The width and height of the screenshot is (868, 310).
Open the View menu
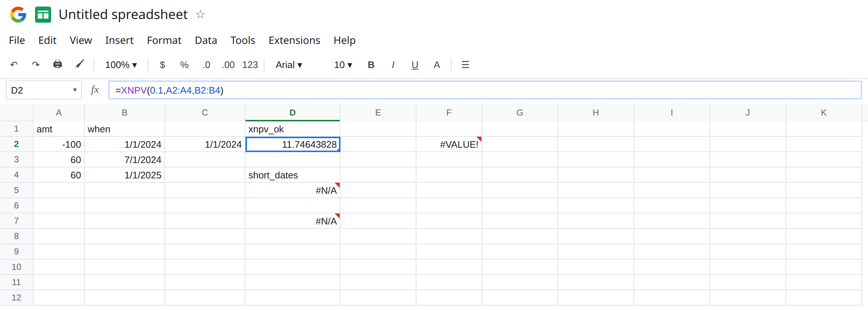coord(81,40)
